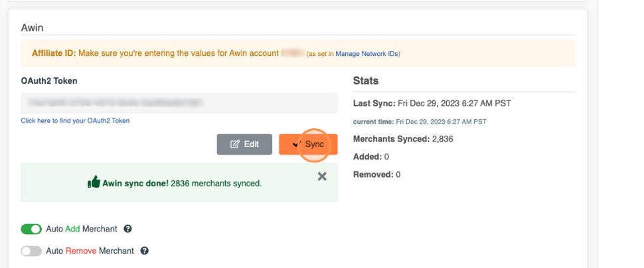
Task: Enable the Auto Remove Merchant toggle
Action: point(31,251)
